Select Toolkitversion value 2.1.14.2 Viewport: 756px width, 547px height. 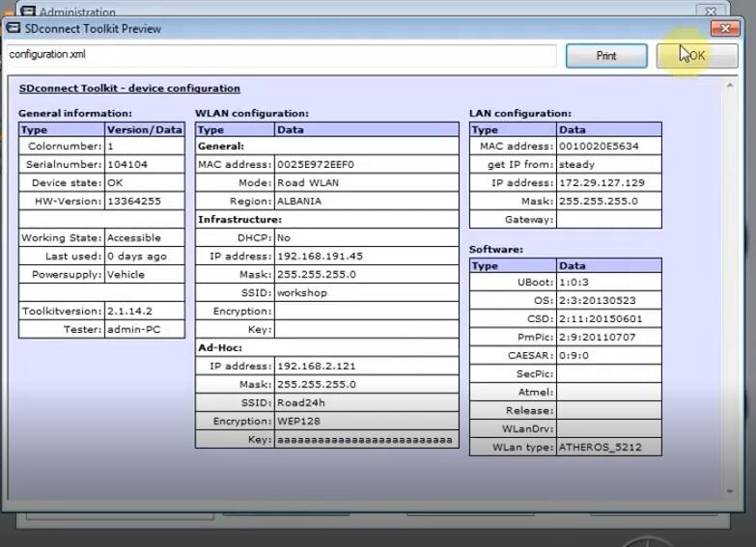click(129, 311)
